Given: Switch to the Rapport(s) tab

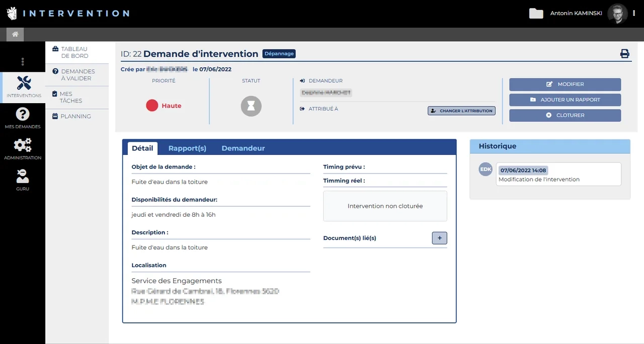Looking at the screenshot, I should click(187, 148).
